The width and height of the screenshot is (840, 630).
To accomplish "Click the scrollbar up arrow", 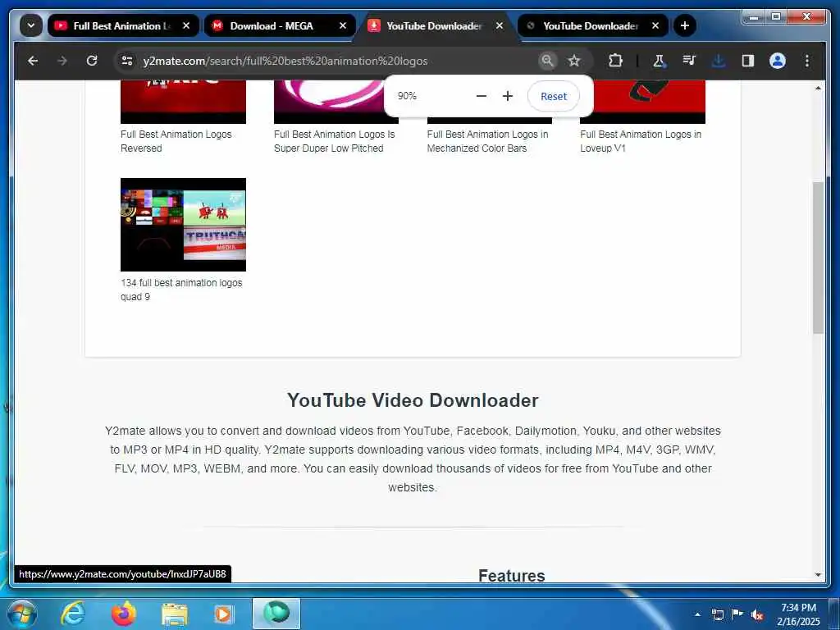I will 818,88.
